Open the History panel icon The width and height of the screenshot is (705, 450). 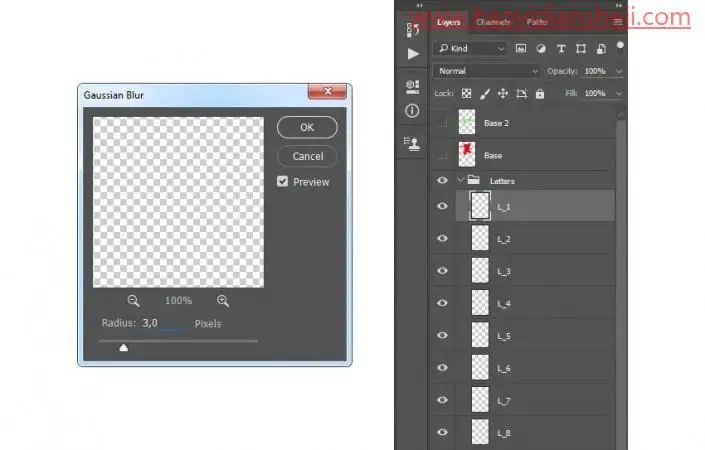(x=413, y=30)
